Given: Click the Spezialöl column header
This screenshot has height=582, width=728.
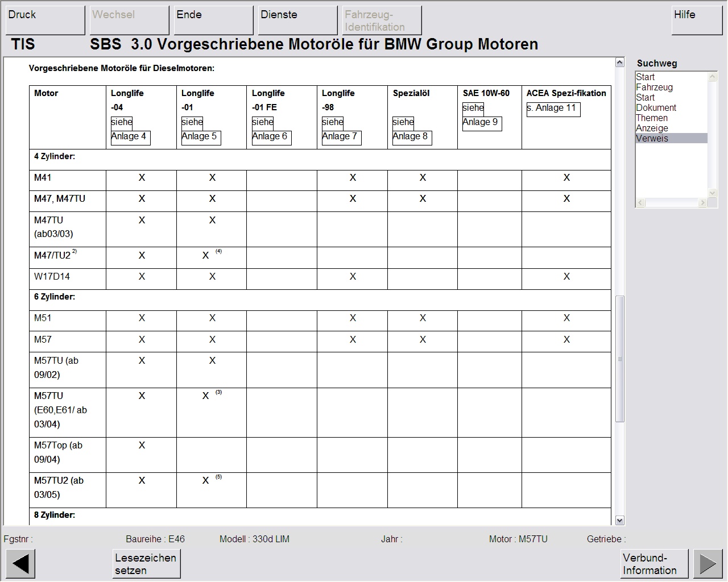Looking at the screenshot, I should (411, 93).
